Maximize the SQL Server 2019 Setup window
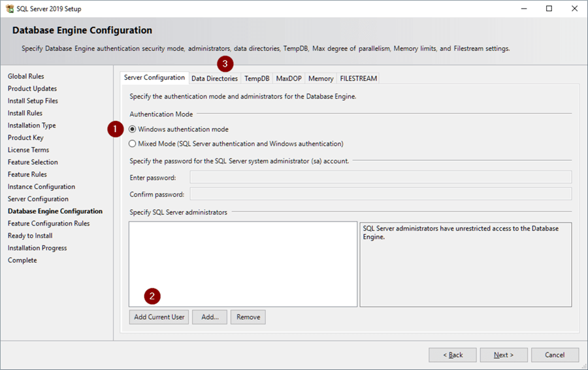The image size is (588, 370). click(549, 8)
